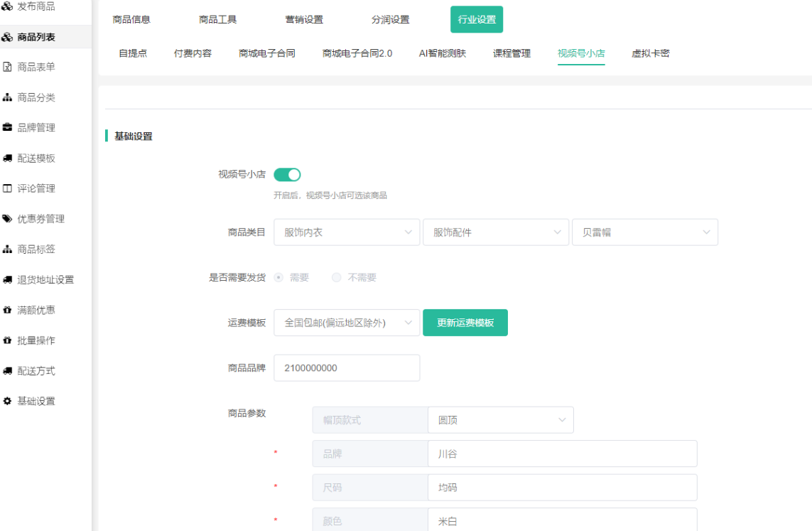
Task: Select the 需要 shipping radio button
Action: tap(279, 278)
